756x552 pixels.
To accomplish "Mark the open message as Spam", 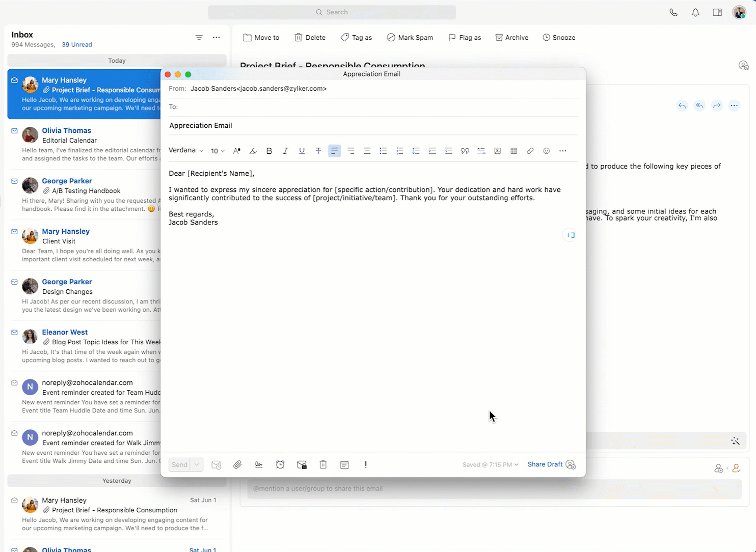I will tap(410, 38).
